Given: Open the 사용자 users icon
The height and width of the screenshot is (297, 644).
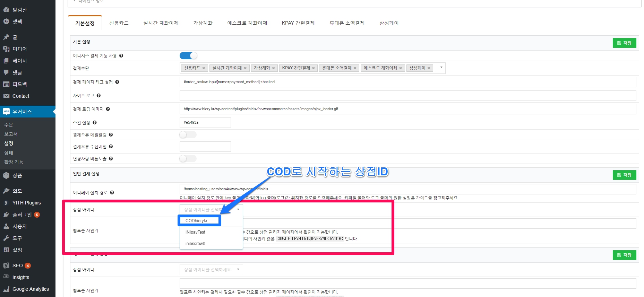Looking at the screenshot, I should click(6, 226).
